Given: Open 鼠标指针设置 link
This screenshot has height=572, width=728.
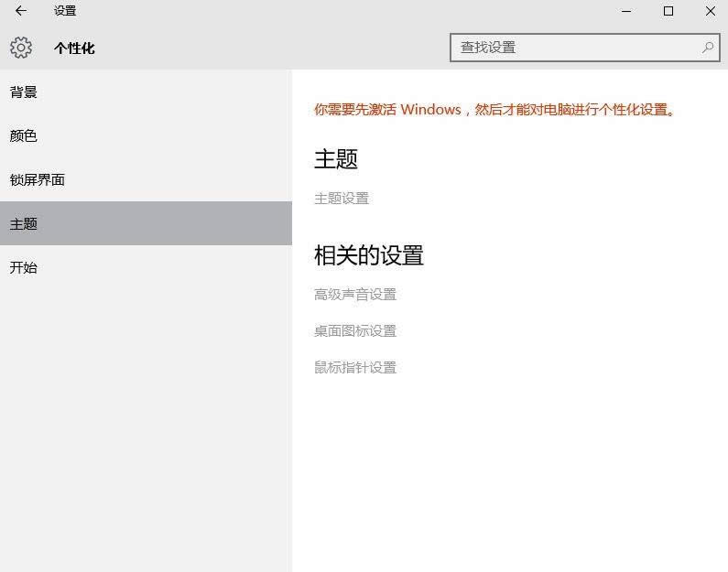Looking at the screenshot, I should pos(355,368).
